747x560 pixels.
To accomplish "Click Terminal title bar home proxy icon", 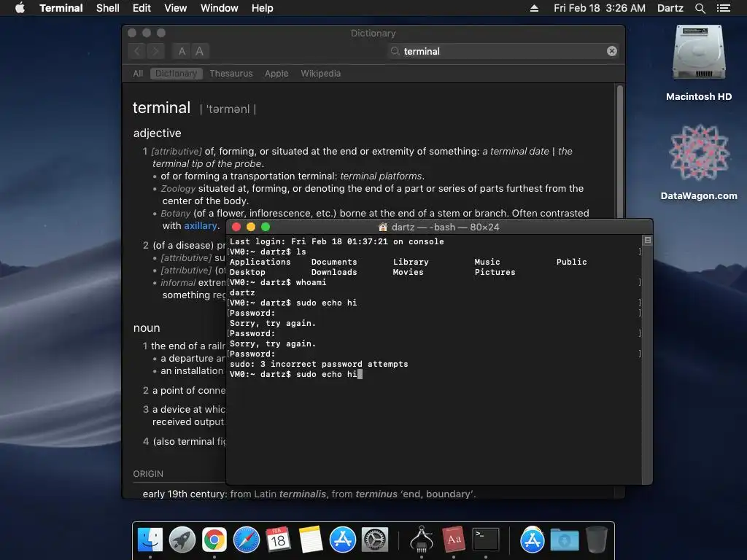I will [x=382, y=227].
